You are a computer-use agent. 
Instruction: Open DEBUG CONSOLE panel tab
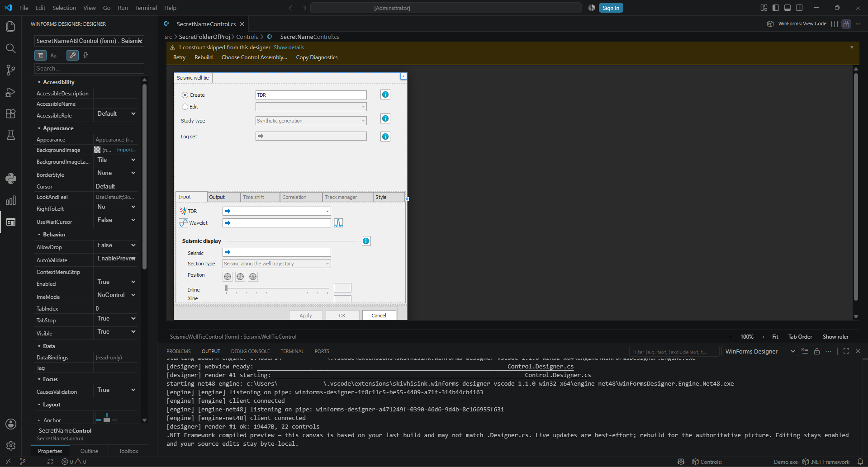click(x=250, y=351)
